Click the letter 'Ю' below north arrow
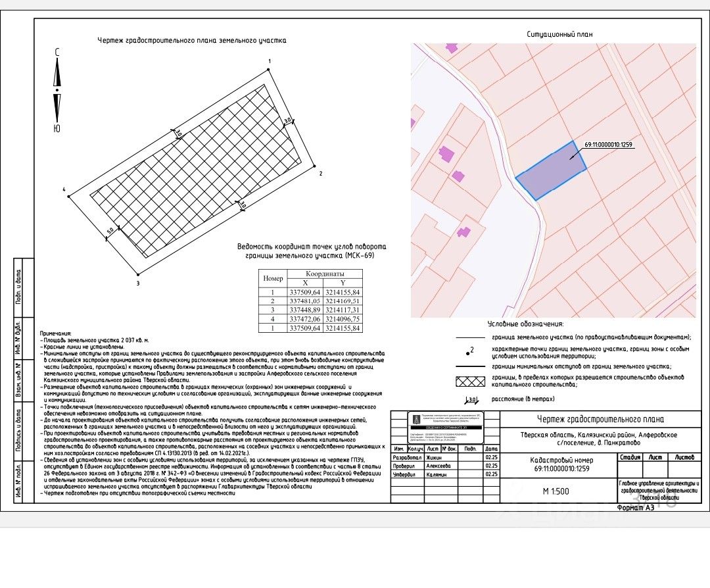 (57, 129)
